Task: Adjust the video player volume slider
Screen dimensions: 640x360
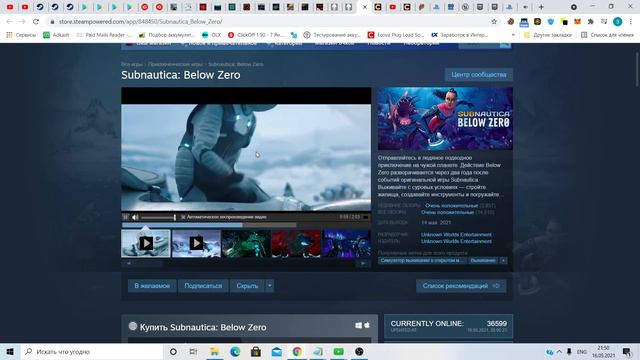Action: (158, 217)
